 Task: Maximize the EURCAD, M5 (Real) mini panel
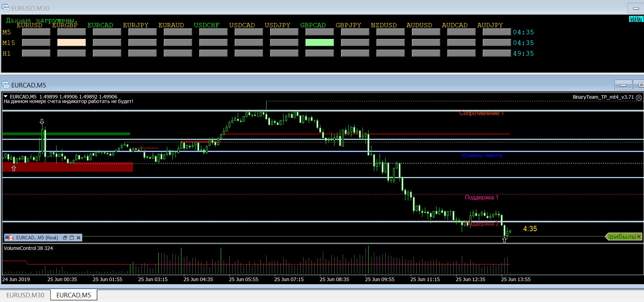pos(72,238)
